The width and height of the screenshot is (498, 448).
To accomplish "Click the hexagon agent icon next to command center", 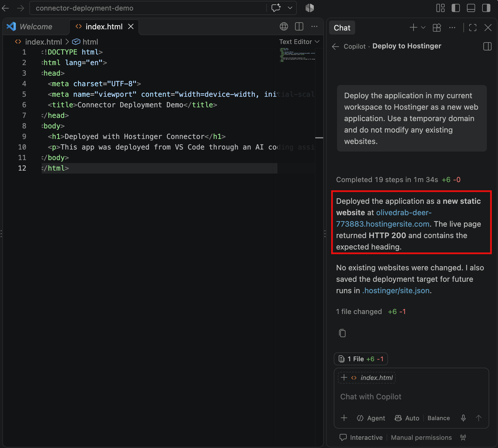I will tap(310, 8).
